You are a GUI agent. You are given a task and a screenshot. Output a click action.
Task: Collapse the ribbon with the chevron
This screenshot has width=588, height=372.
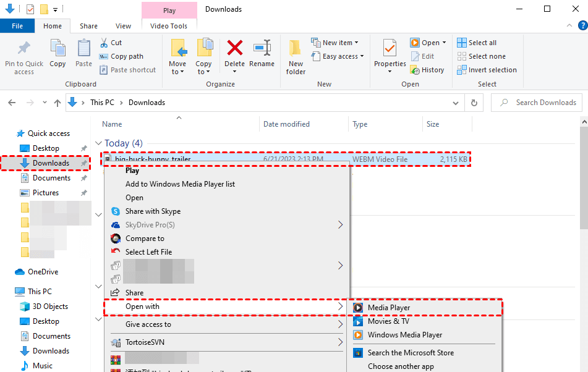(x=569, y=25)
